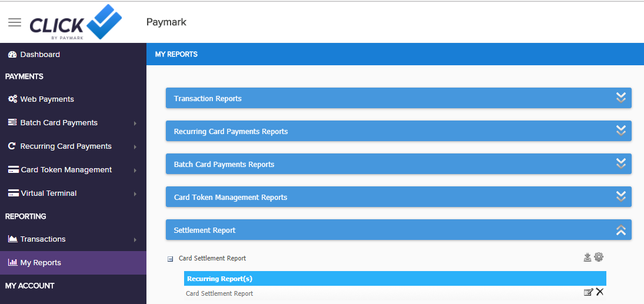Click the Paymark title text
The image size is (644, 304).
[x=166, y=22]
